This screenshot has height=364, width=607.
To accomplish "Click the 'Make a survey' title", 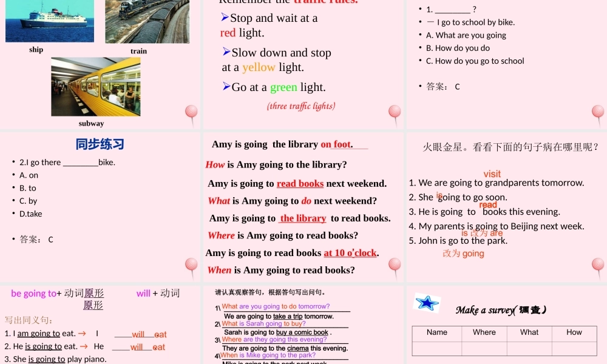I will 501,310.
